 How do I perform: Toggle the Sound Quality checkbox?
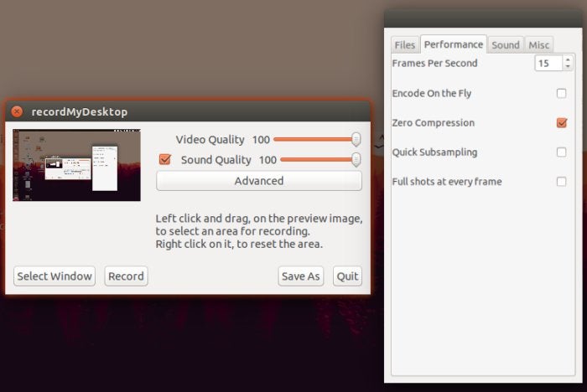click(165, 159)
